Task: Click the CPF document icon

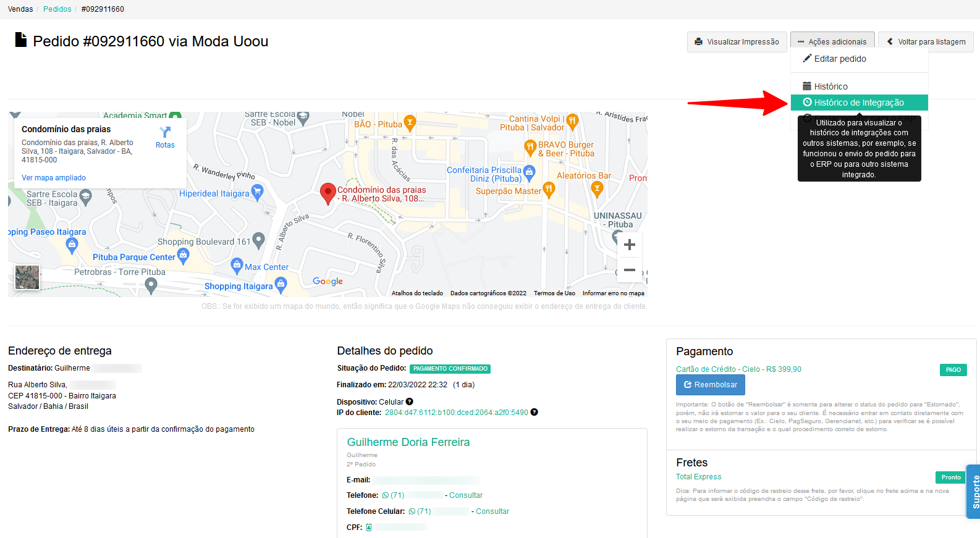Action: [369, 527]
